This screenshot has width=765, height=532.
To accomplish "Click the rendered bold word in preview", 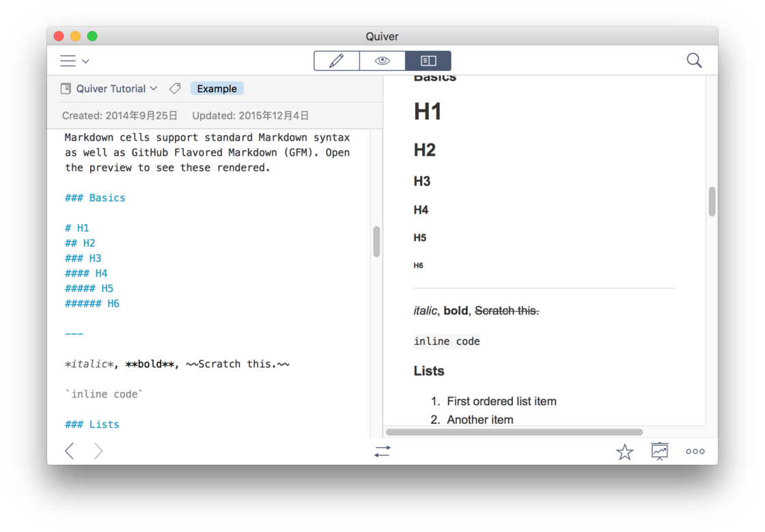I will tap(456, 311).
